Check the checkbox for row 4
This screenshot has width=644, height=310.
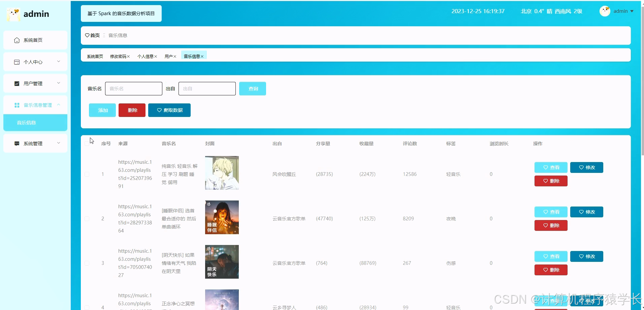click(x=87, y=308)
